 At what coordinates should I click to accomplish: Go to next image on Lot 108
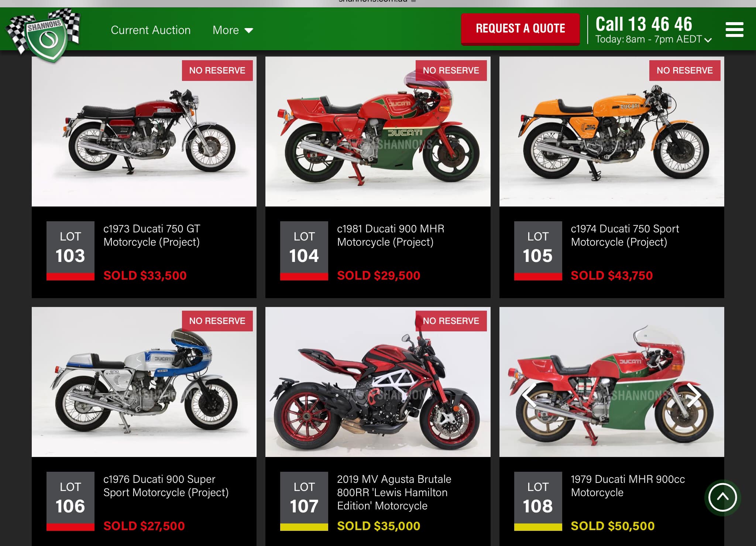(694, 395)
